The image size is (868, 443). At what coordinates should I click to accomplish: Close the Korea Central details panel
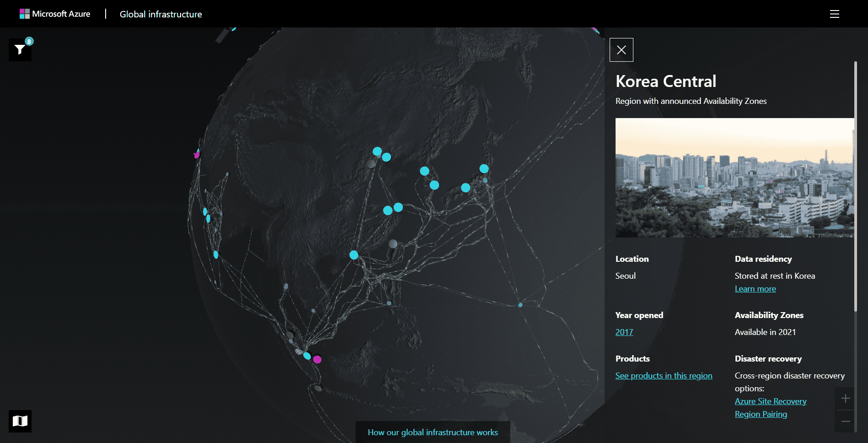[x=622, y=50]
